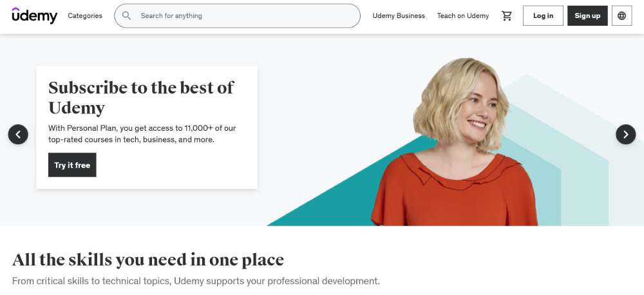Click the Udemy logo
644x295 pixels.
click(35, 15)
